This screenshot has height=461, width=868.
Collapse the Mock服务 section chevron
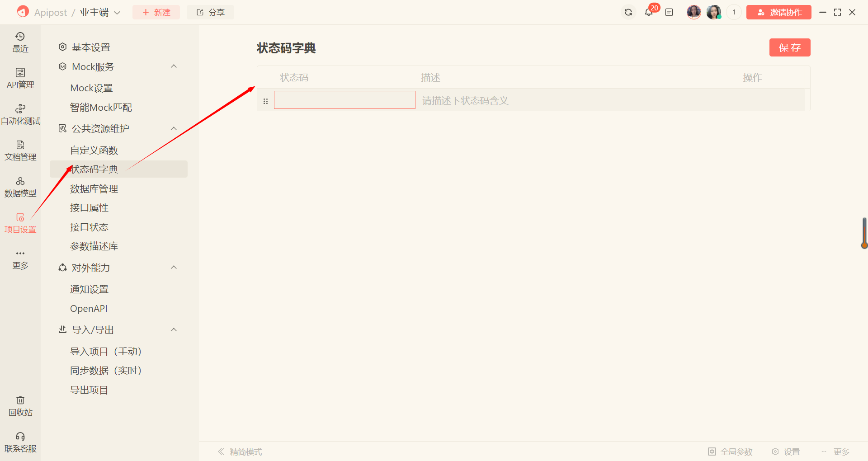(174, 66)
